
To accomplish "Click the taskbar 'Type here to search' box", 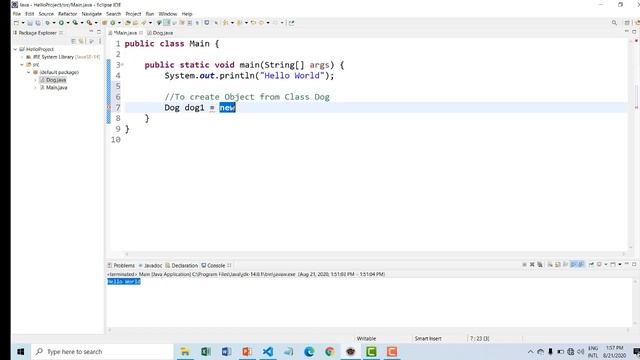I will (103, 351).
